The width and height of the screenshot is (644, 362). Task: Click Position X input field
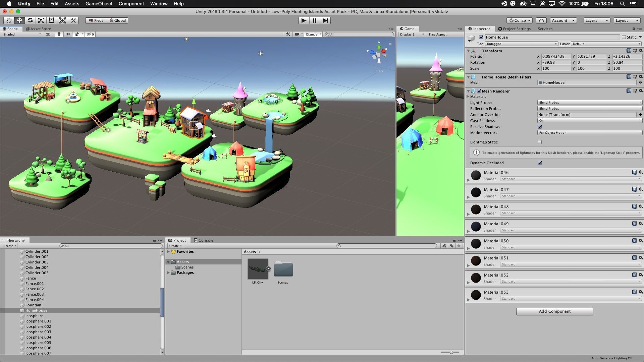point(557,56)
